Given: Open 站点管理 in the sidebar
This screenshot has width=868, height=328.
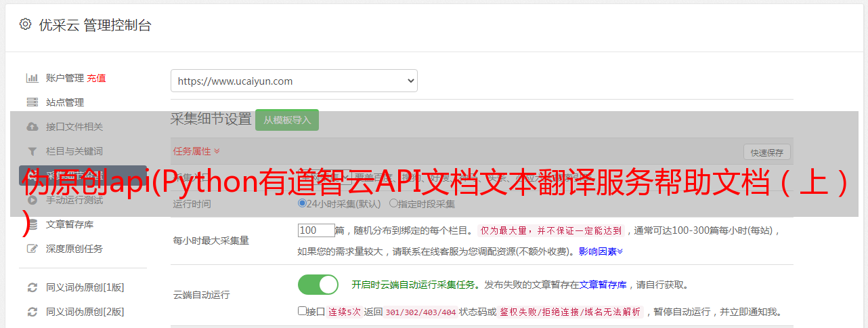Looking at the screenshot, I should coord(65,102).
